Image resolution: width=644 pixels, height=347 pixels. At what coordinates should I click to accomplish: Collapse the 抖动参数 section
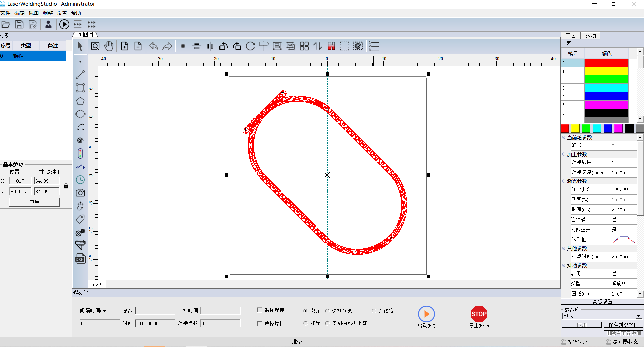pos(564,265)
